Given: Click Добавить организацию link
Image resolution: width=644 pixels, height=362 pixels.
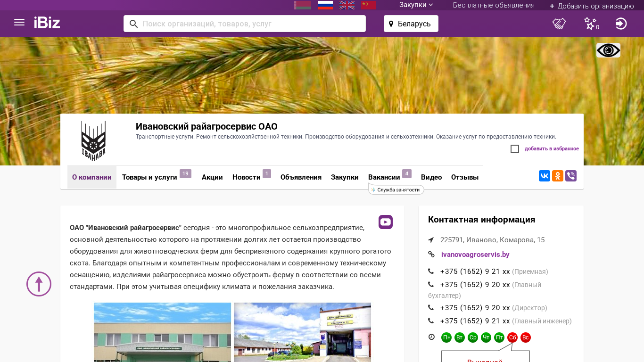Looking at the screenshot, I should [x=592, y=6].
